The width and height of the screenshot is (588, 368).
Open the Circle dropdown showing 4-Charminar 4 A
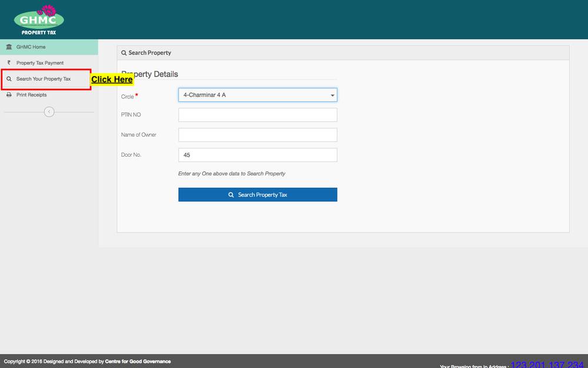(x=258, y=94)
